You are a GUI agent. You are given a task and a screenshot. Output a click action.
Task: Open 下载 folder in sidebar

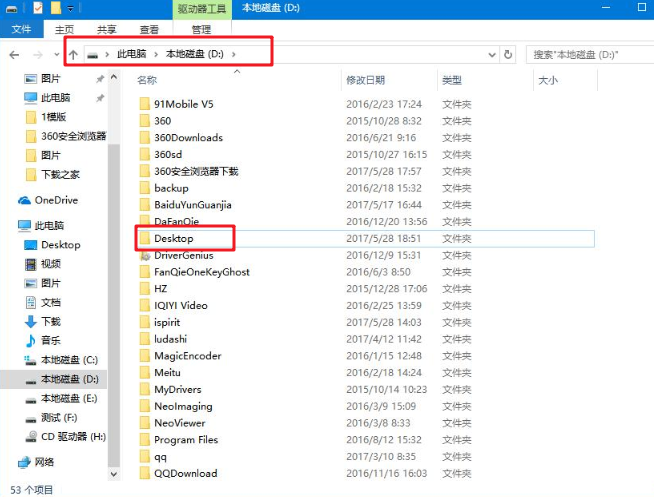pyautogui.click(x=50, y=321)
